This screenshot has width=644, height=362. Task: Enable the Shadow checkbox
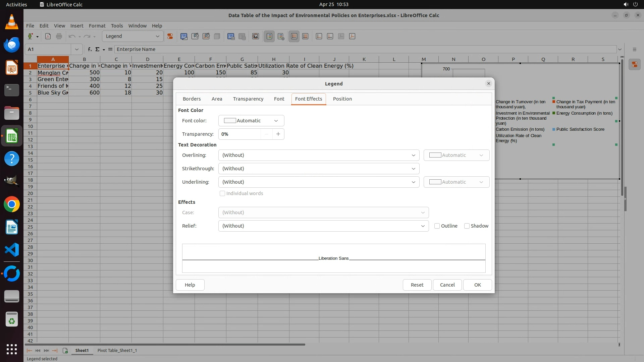(x=467, y=226)
